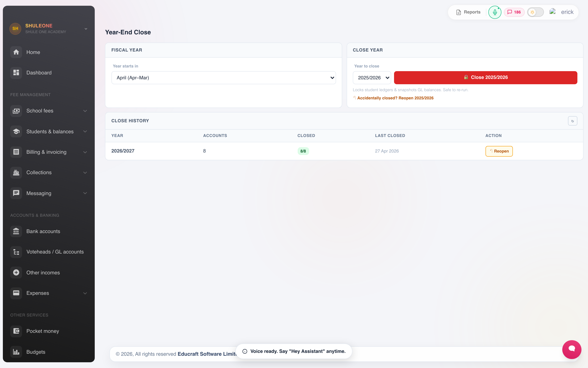Viewport: 588px width, 368px height.
Task: Open the Year to close dropdown
Action: pyautogui.click(x=372, y=78)
